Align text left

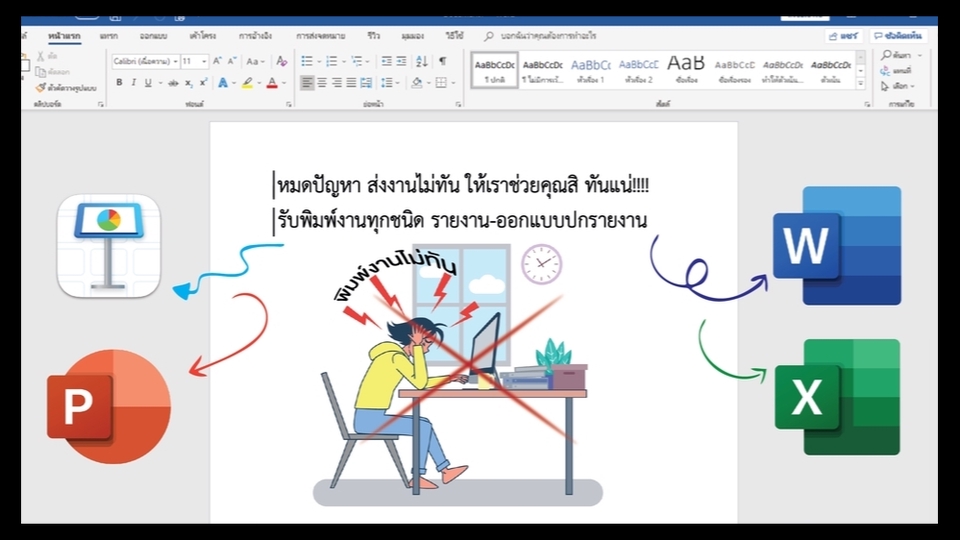tap(307, 83)
